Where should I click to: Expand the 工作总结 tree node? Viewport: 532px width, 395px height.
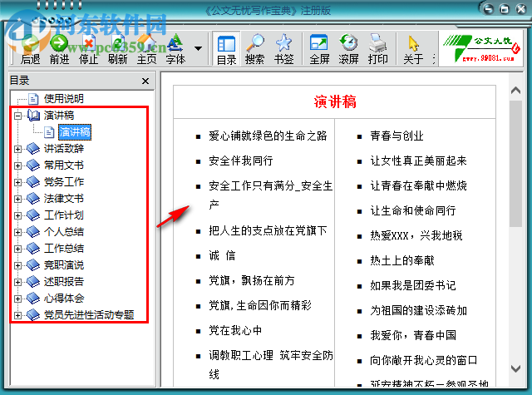tap(17, 249)
